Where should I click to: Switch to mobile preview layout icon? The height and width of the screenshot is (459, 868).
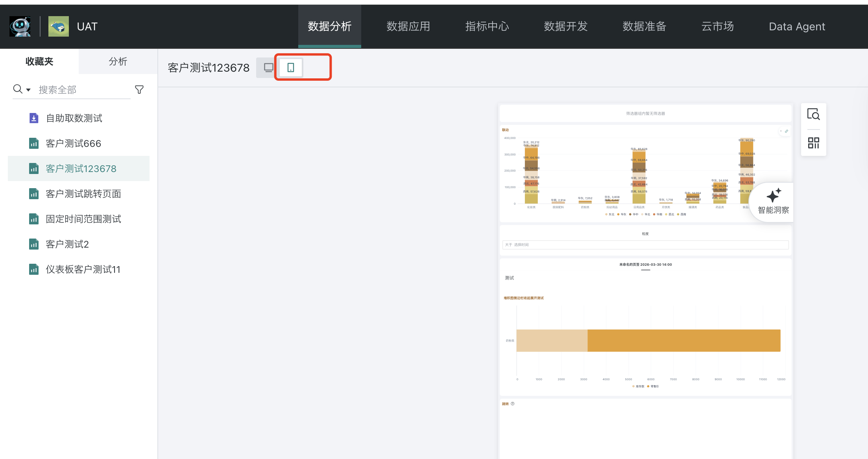point(291,68)
